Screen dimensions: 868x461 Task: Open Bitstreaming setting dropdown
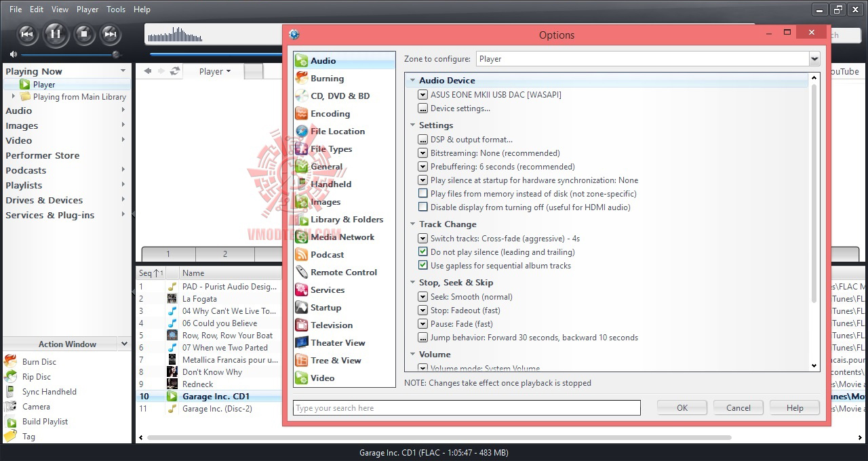click(x=423, y=153)
